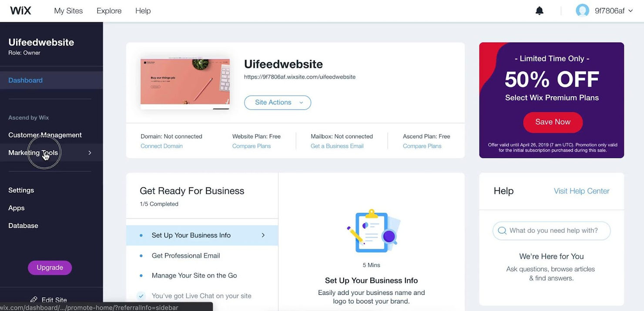Click the pencil icon beside Edit Site
This screenshot has width=644, height=311.
click(x=34, y=299)
